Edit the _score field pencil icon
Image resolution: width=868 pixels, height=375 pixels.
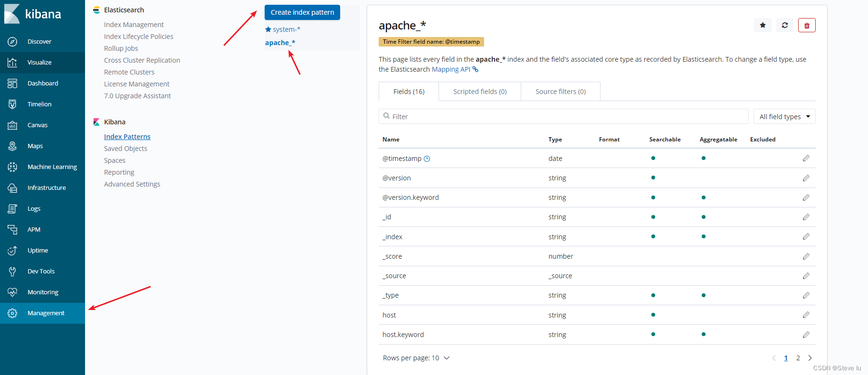(806, 256)
